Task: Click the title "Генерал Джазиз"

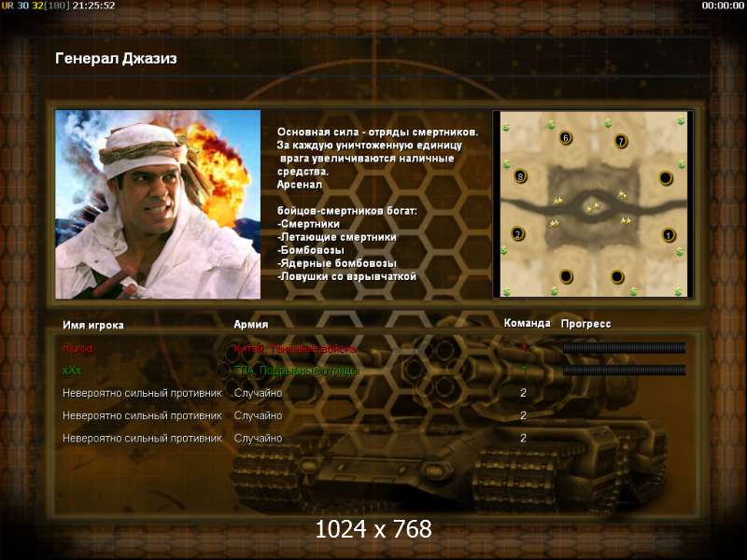Action: point(116,59)
